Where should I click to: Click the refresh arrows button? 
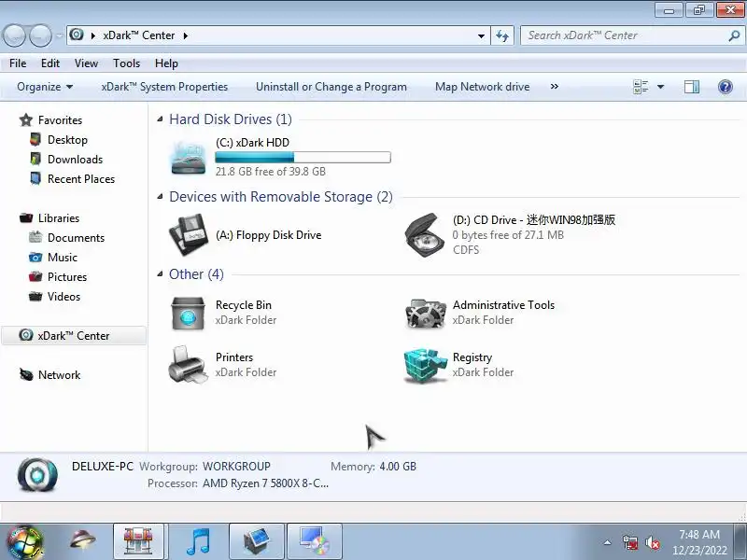point(502,35)
